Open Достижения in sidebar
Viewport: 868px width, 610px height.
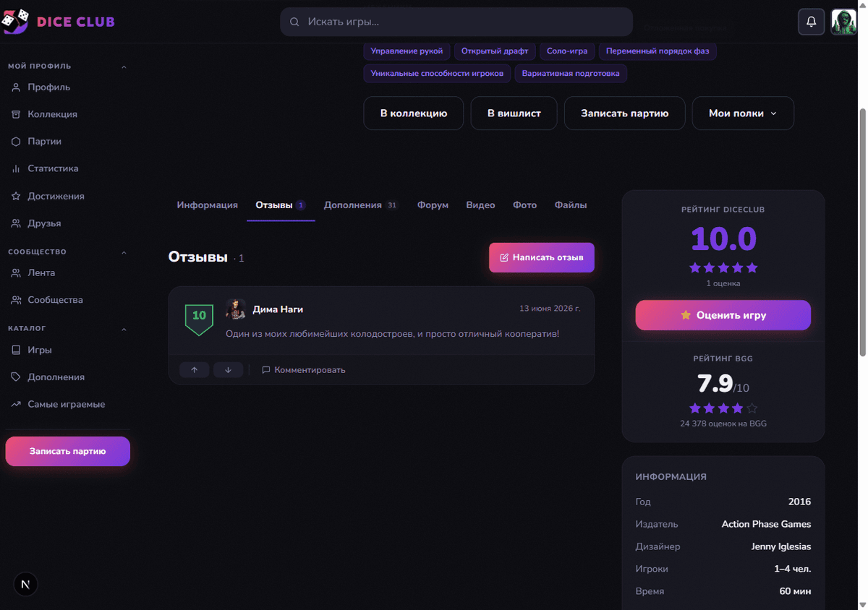coord(56,196)
